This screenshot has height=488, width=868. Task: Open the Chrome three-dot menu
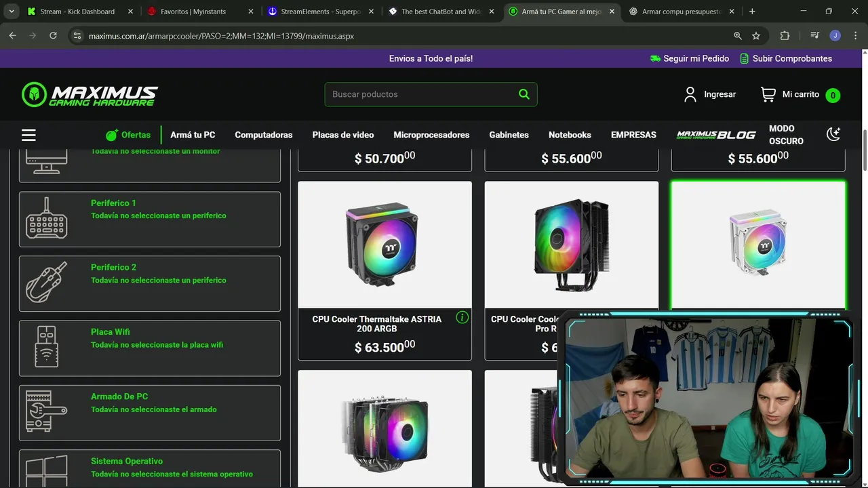[854, 36]
